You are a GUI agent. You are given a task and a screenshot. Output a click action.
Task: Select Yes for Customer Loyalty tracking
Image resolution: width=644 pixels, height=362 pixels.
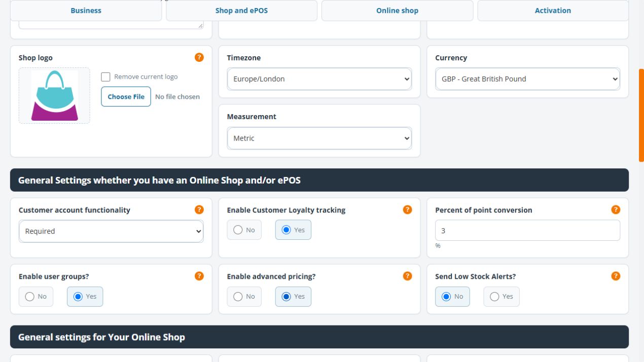[x=293, y=230]
